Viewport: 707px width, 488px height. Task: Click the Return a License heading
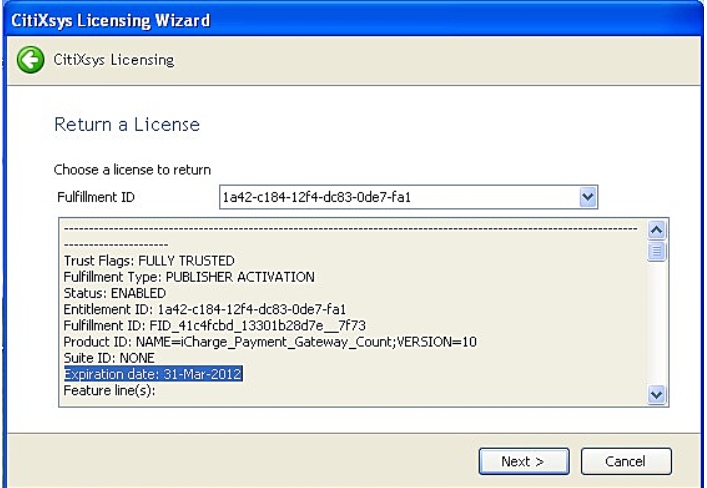point(127,124)
